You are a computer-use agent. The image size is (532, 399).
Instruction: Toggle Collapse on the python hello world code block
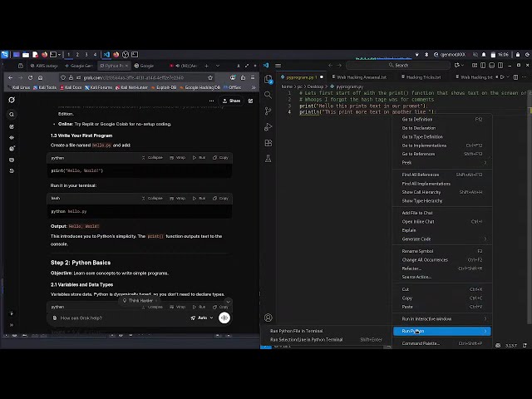coord(152,157)
